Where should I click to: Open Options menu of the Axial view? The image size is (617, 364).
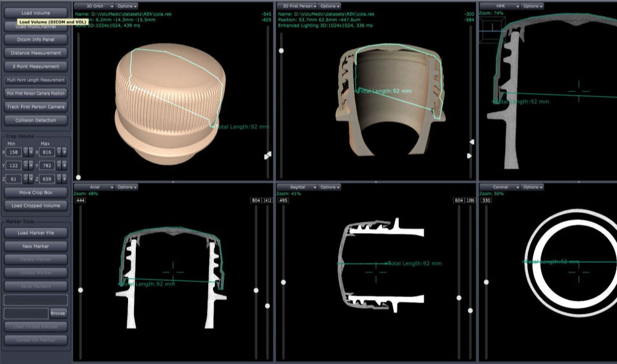point(126,187)
